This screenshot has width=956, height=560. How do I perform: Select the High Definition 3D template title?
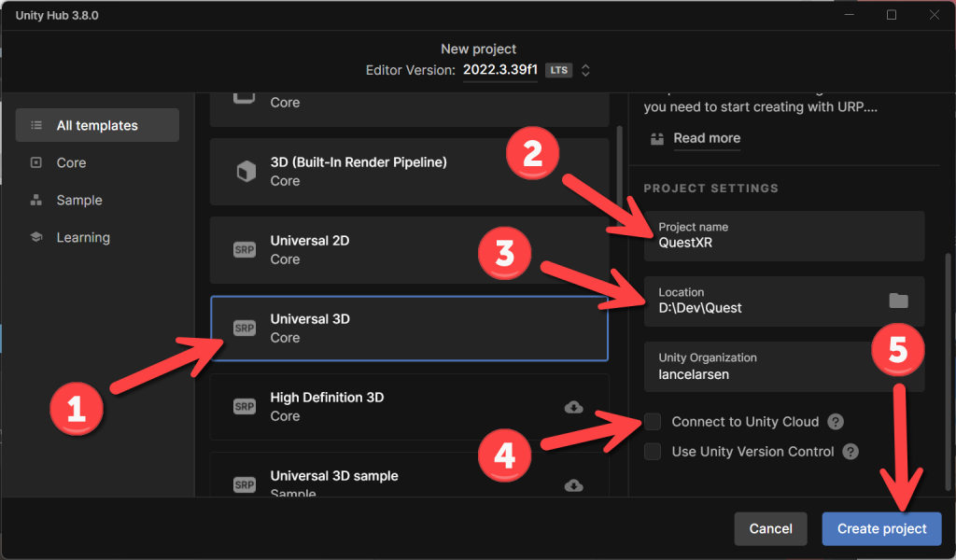327,398
